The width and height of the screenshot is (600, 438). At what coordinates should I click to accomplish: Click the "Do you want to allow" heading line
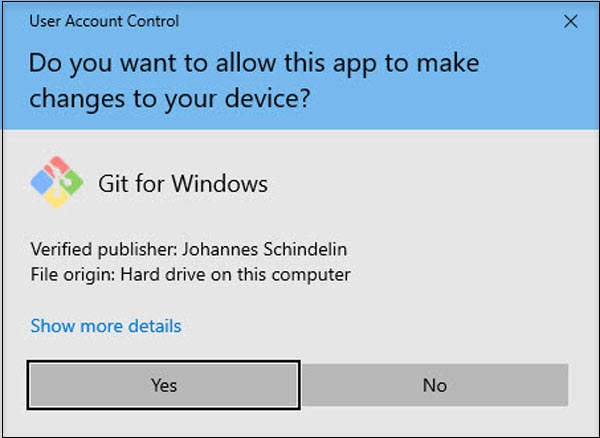pyautogui.click(x=254, y=64)
